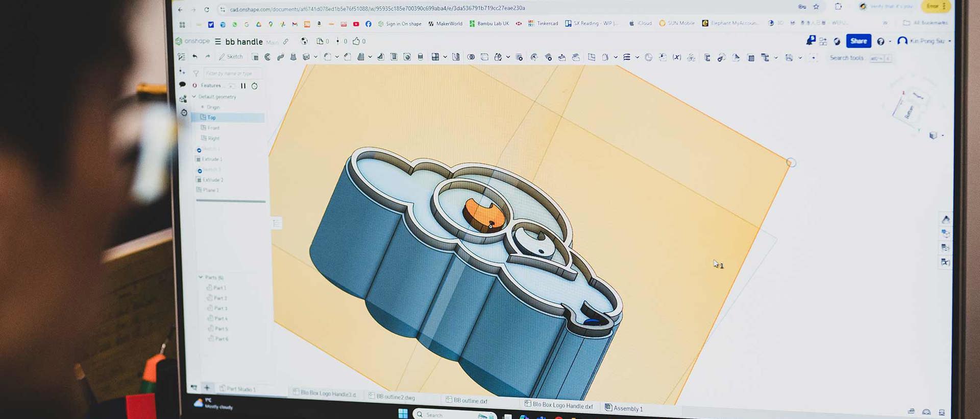Open the comments panel icon

[182, 84]
